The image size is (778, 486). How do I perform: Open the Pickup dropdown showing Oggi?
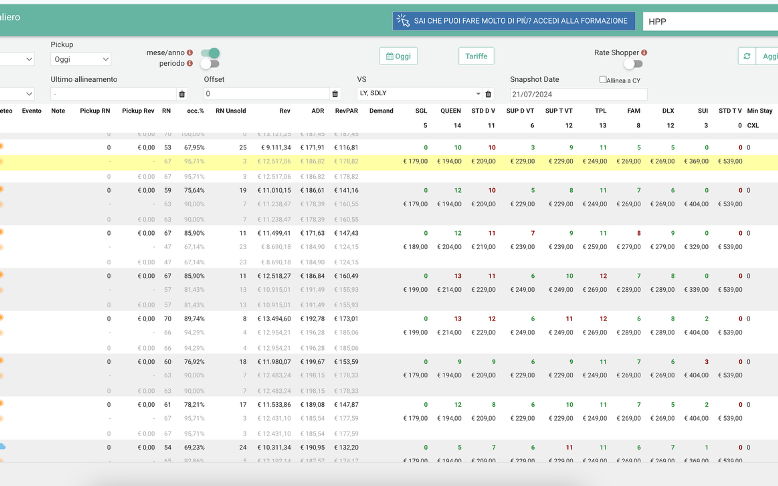(81, 60)
